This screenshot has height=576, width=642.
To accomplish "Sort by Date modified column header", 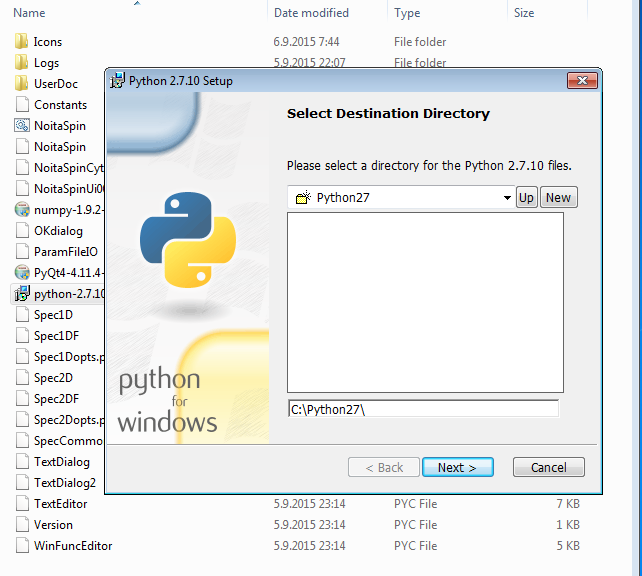I will (x=311, y=13).
